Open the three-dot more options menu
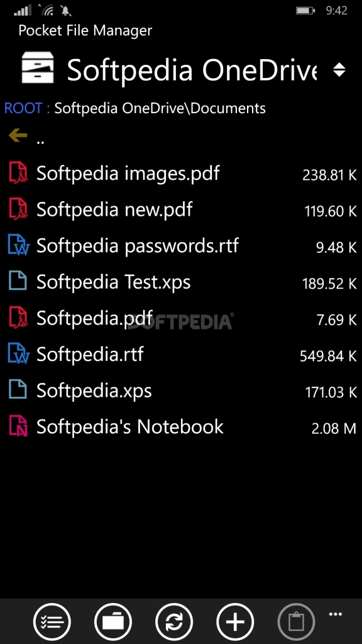Image resolution: width=362 pixels, height=644 pixels. (x=336, y=614)
